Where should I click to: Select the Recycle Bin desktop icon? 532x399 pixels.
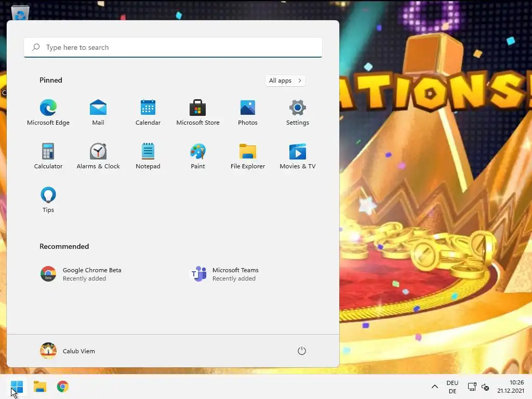click(x=20, y=13)
